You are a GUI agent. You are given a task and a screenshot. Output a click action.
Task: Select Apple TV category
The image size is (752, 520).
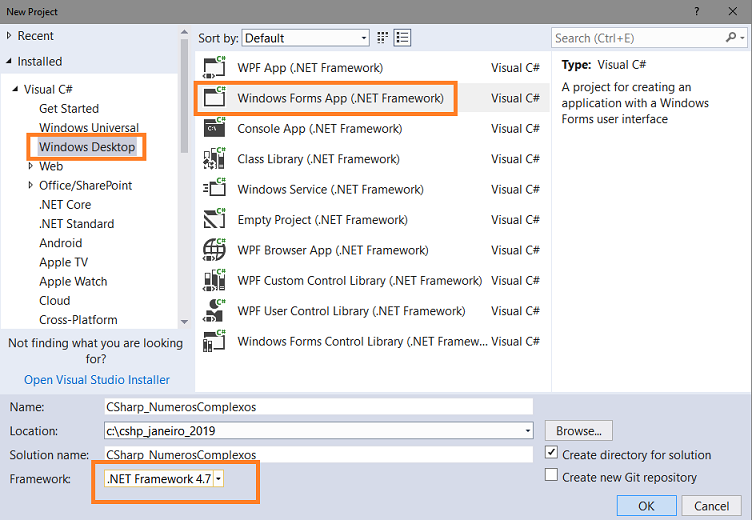pyautogui.click(x=63, y=262)
